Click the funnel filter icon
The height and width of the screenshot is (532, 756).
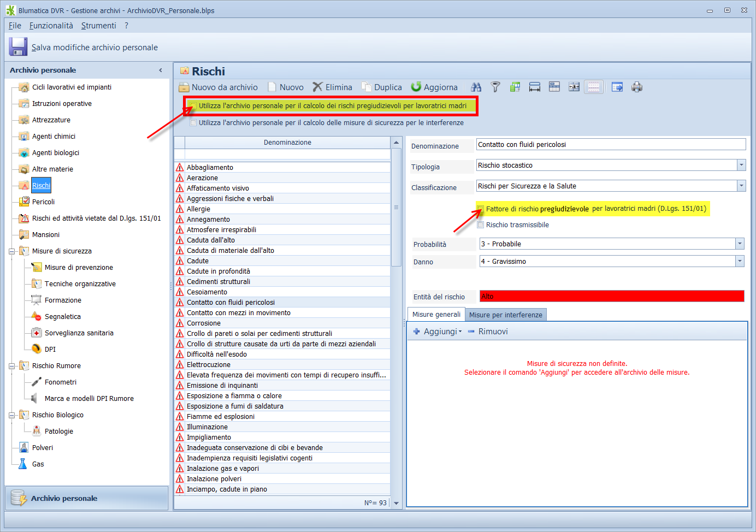point(495,87)
